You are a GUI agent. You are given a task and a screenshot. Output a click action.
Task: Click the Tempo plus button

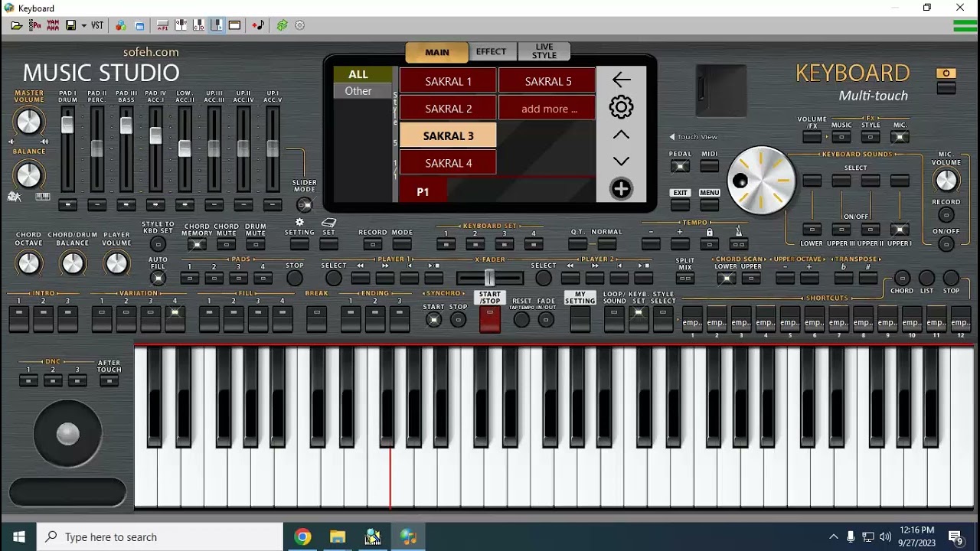point(680,245)
